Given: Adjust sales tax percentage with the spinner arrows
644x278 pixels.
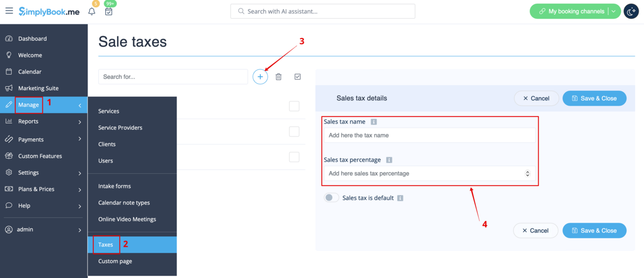Looking at the screenshot, I should 528,173.
